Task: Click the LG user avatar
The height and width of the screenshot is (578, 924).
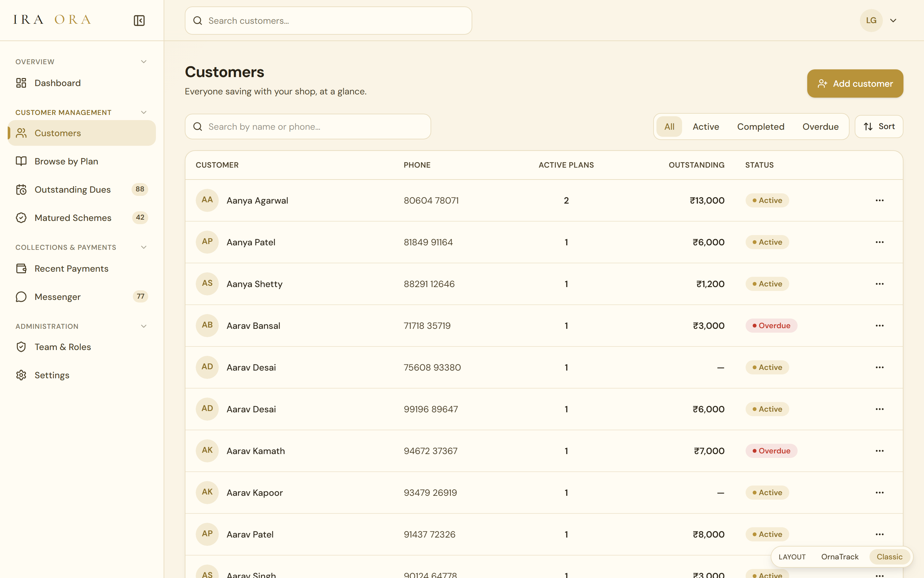Action: point(871,20)
